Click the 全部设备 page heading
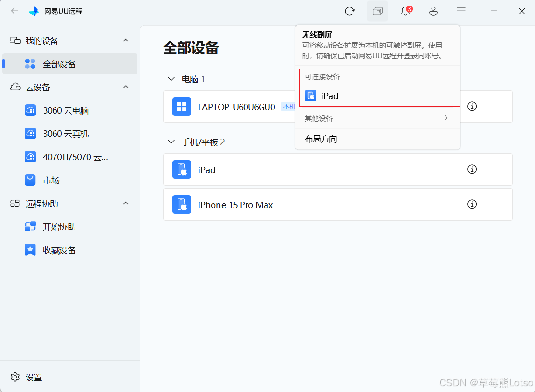The height and width of the screenshot is (392, 535). coord(191,48)
